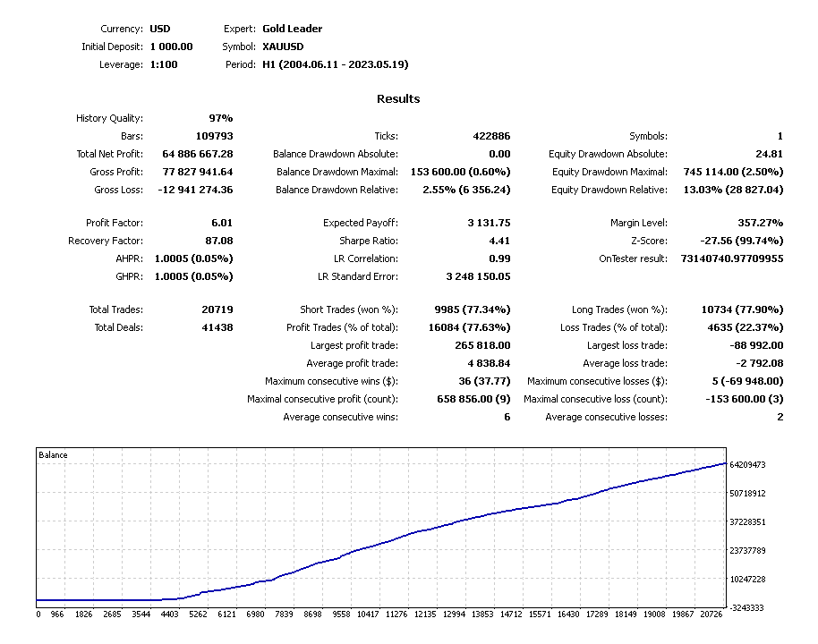Click the Balance label on chart
This screenshot has width=818, height=644.
click(53, 455)
